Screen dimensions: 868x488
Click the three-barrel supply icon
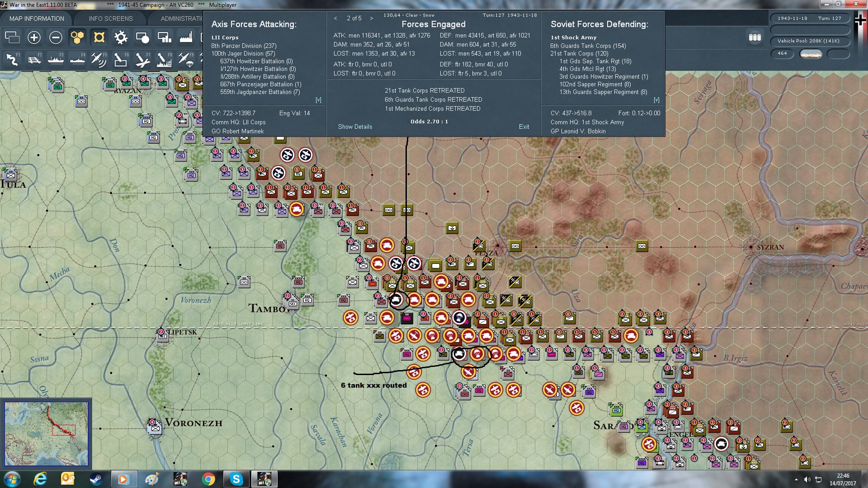click(x=755, y=37)
